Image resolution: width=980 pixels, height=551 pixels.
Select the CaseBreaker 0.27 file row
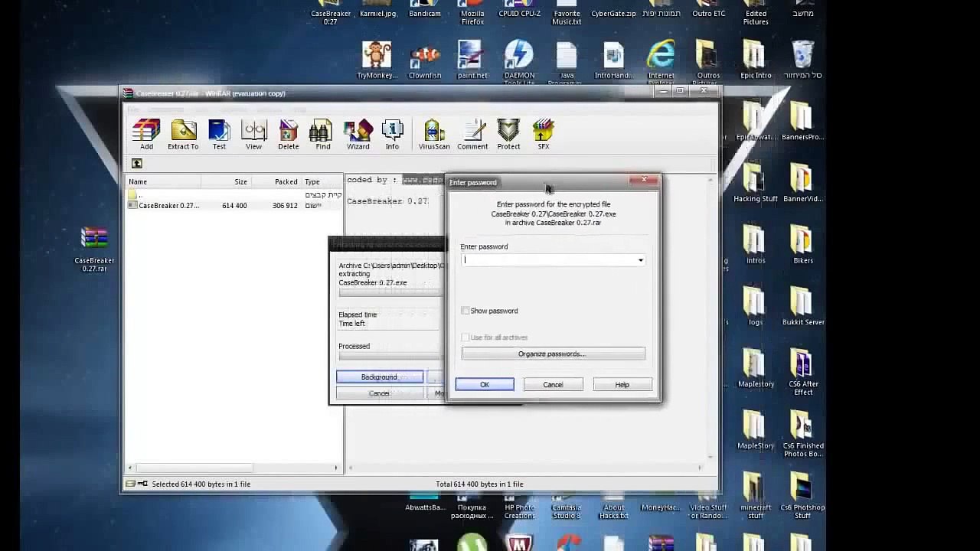coord(234,206)
